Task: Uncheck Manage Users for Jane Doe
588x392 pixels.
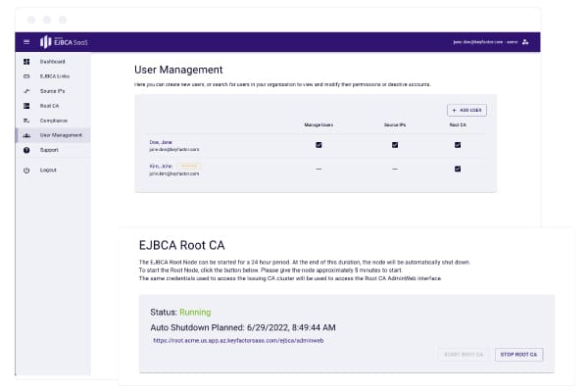Action: 318,145
